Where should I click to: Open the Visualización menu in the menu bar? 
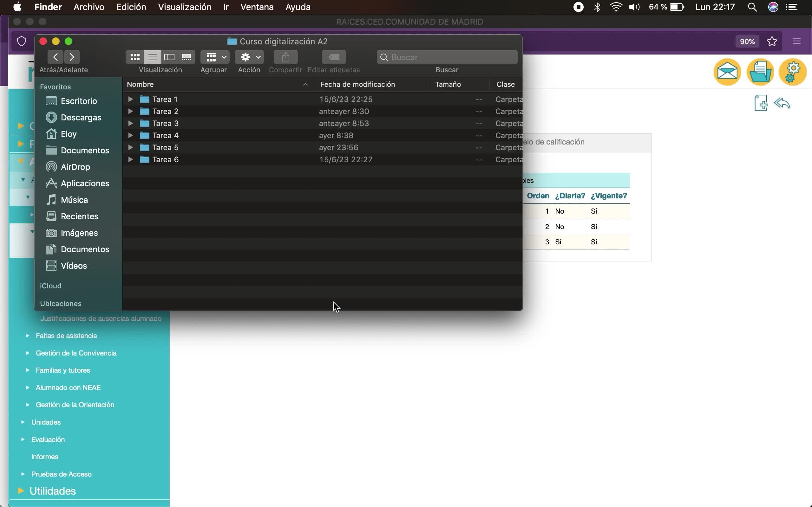[185, 7]
